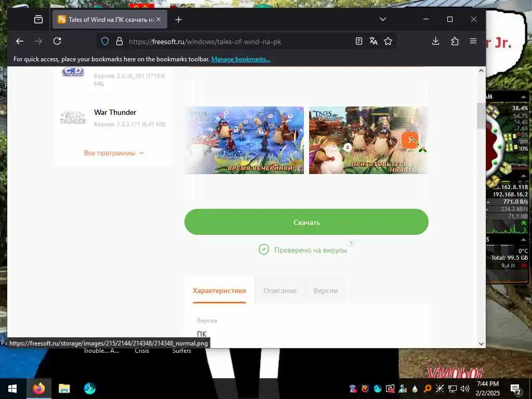Open the notification center with badge 2
Viewport: 532px width, 399px height.
click(516, 389)
